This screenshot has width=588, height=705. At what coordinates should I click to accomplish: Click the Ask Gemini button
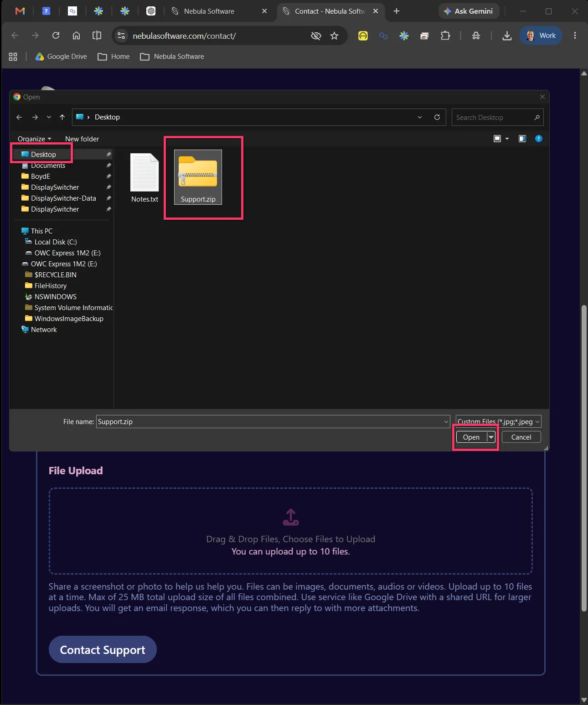click(x=469, y=11)
